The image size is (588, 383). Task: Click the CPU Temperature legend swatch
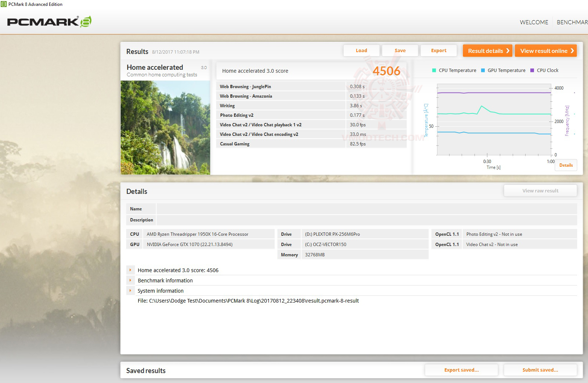point(434,71)
